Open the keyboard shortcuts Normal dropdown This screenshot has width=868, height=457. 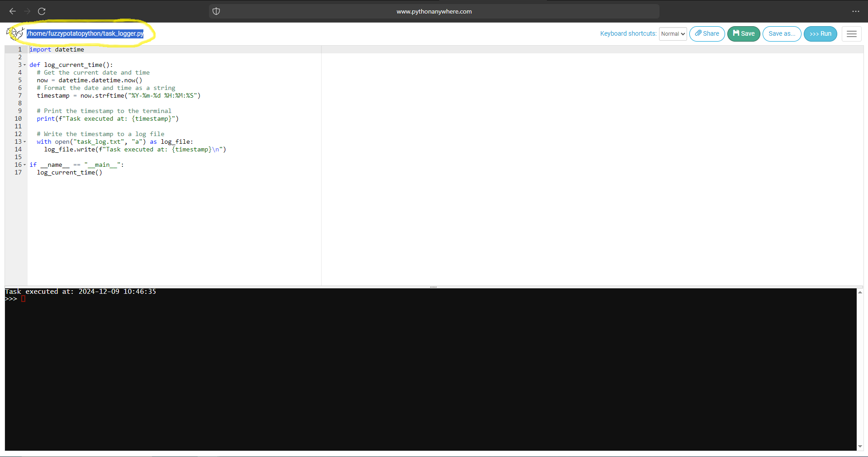[x=673, y=33]
